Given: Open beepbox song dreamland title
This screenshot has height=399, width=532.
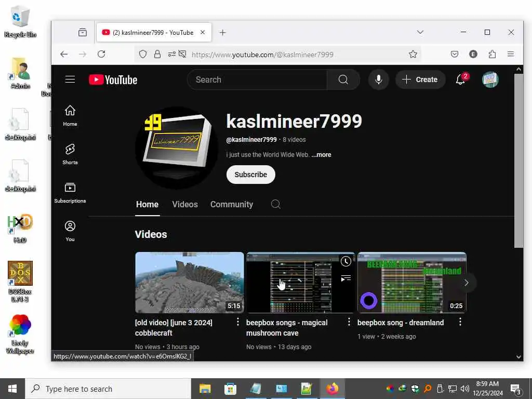Looking at the screenshot, I should click(401, 323).
